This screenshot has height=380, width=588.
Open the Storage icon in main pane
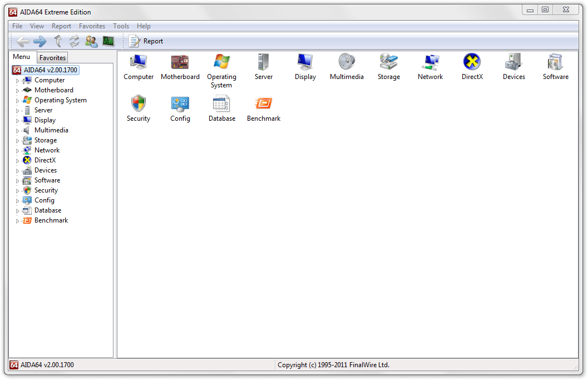[388, 62]
